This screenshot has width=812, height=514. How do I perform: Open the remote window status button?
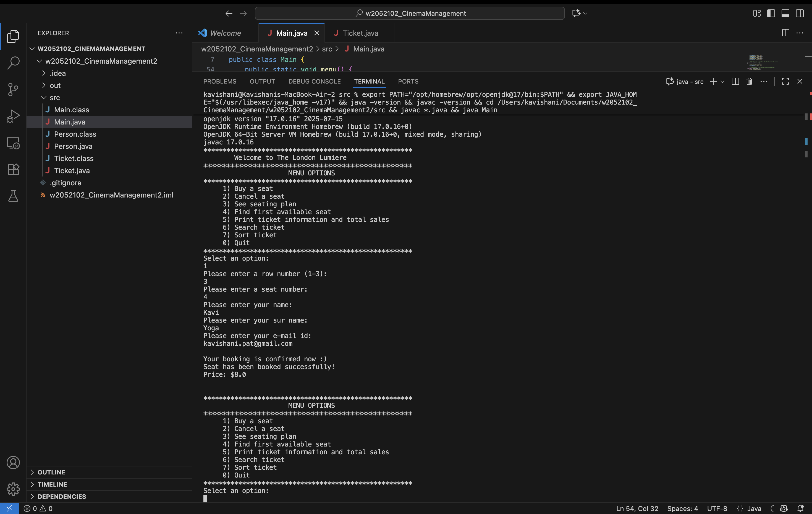(9, 508)
